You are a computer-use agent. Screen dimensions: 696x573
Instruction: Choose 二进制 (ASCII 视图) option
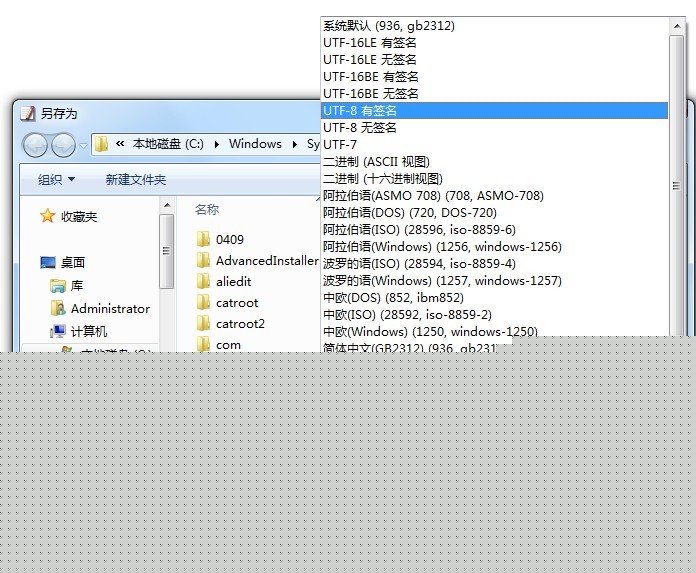tap(494, 162)
